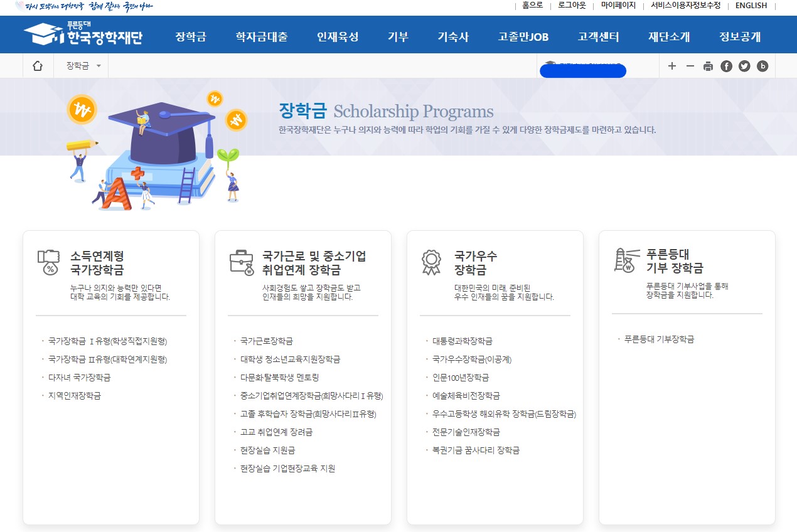Share the page on Twitter
This screenshot has height=532, width=797.
pyautogui.click(x=744, y=66)
